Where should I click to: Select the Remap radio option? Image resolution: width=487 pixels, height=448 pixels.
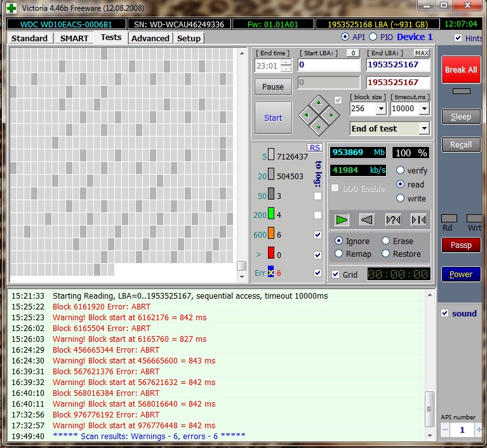point(339,254)
